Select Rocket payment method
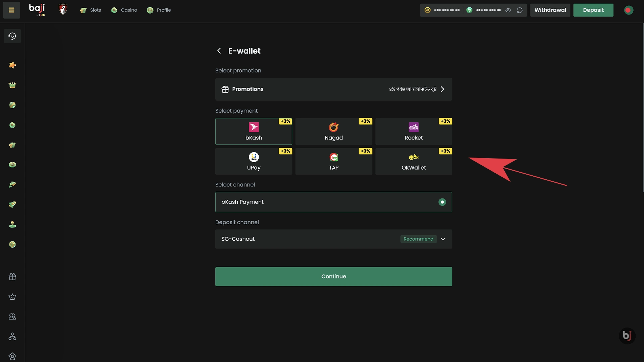 [x=414, y=131]
